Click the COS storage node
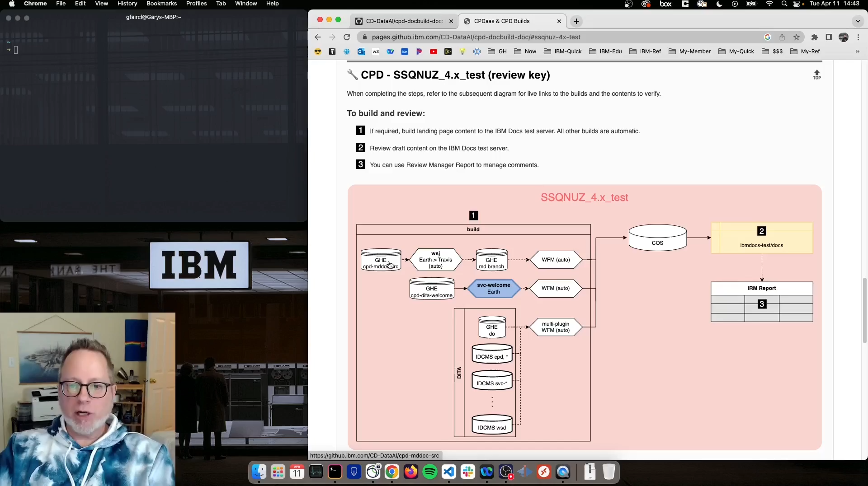 coord(658,238)
